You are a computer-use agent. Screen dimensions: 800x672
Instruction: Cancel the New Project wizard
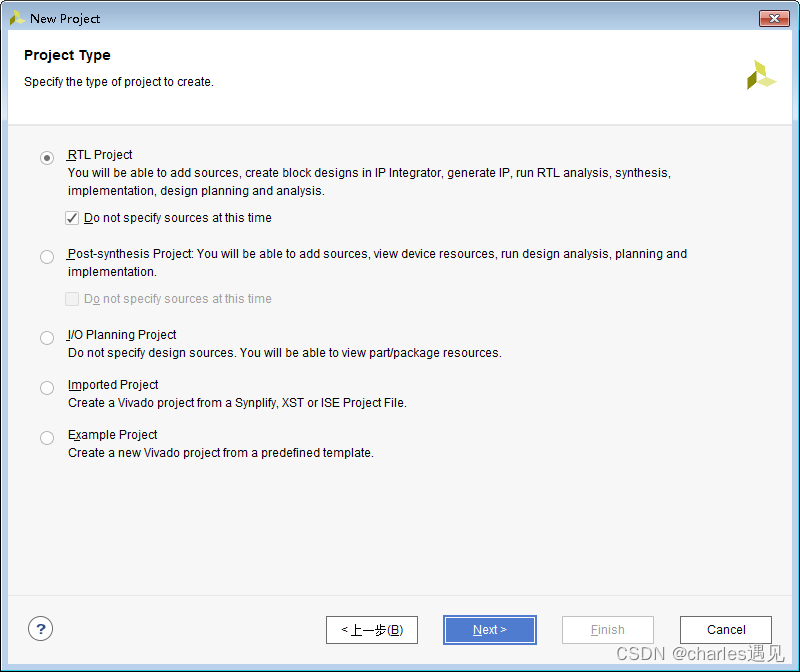[726, 630]
